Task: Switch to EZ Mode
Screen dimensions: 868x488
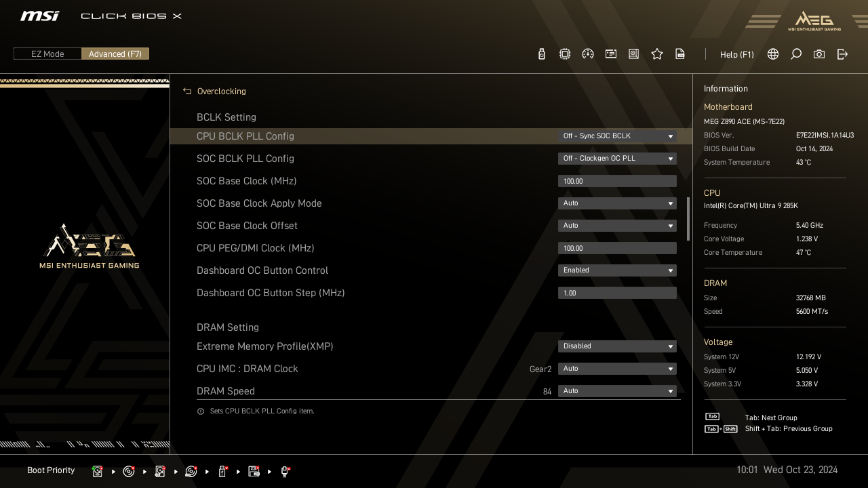Action: [47, 54]
